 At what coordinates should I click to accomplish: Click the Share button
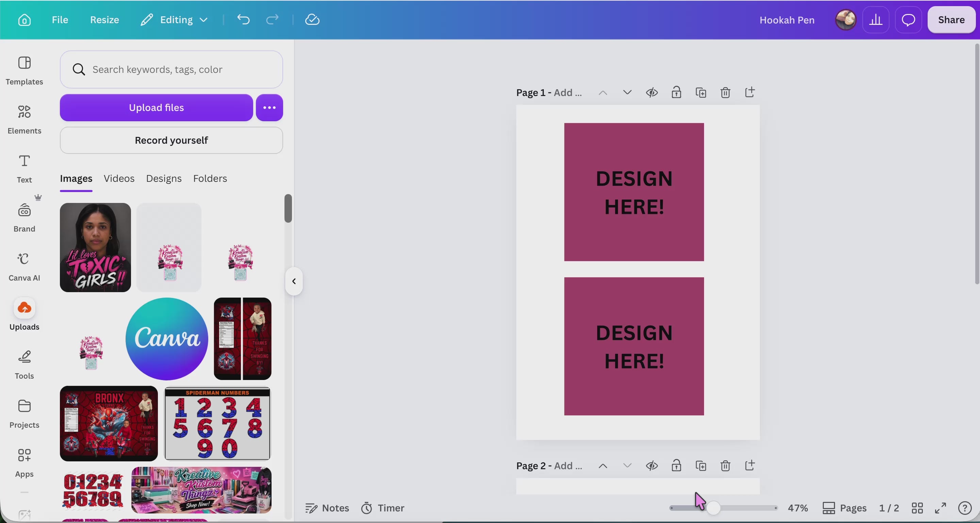click(951, 20)
